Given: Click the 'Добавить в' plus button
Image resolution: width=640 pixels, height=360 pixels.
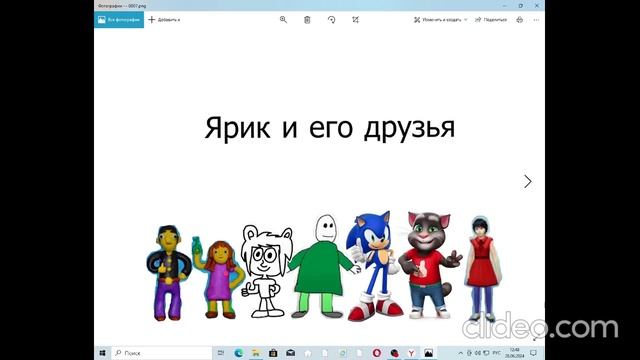Looking at the screenshot, I should tap(164, 20).
